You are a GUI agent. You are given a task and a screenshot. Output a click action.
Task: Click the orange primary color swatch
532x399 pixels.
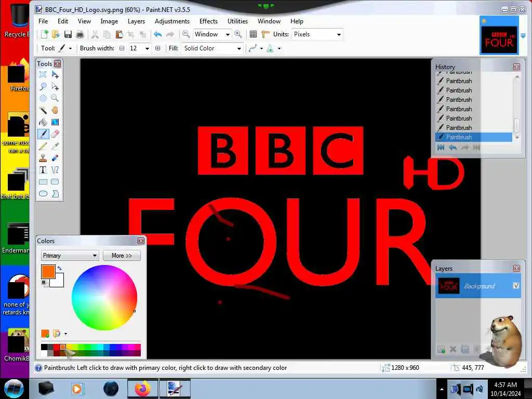pos(48,271)
